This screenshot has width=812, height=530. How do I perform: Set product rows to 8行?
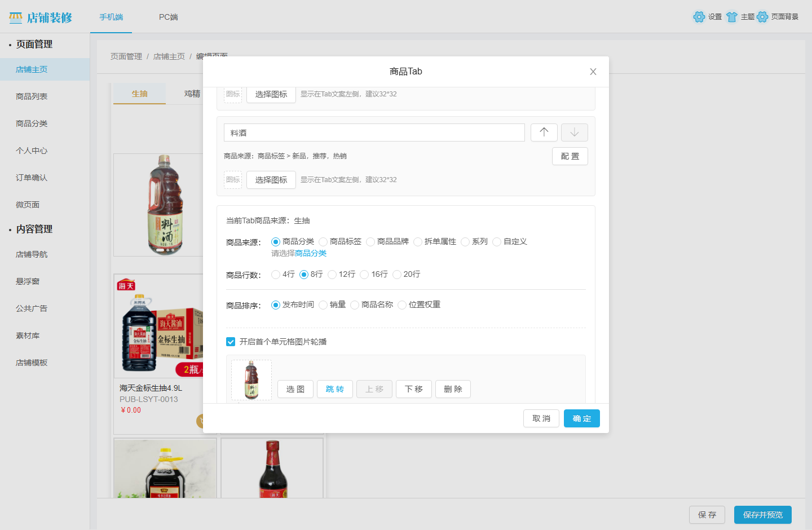[304, 275]
